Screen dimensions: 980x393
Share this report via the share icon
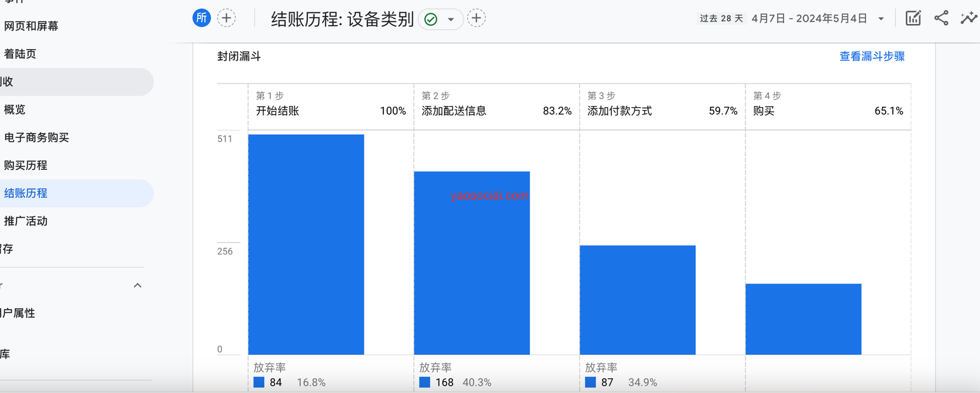click(941, 18)
